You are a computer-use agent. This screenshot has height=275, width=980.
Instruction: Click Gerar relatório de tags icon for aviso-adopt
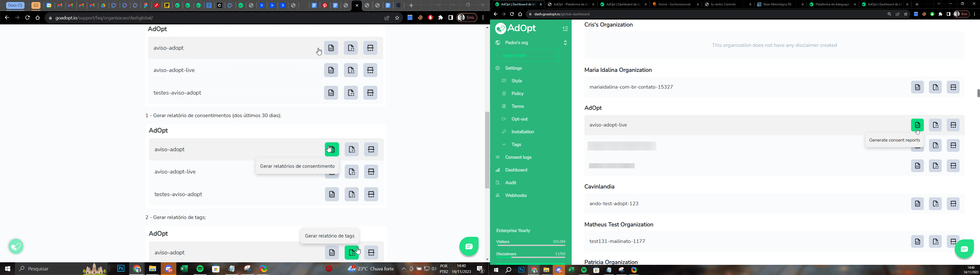pyautogui.click(x=352, y=252)
